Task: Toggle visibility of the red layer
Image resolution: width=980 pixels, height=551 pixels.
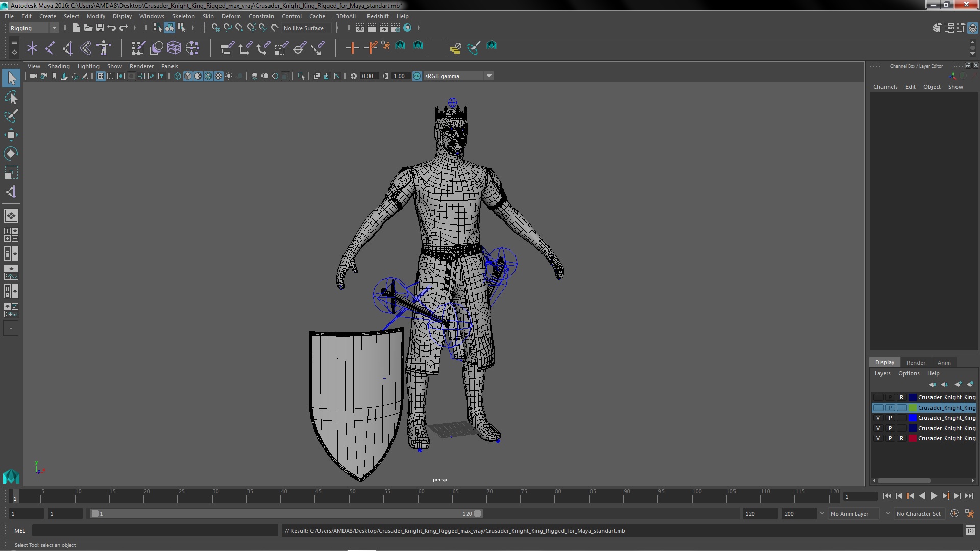Action: click(x=878, y=438)
